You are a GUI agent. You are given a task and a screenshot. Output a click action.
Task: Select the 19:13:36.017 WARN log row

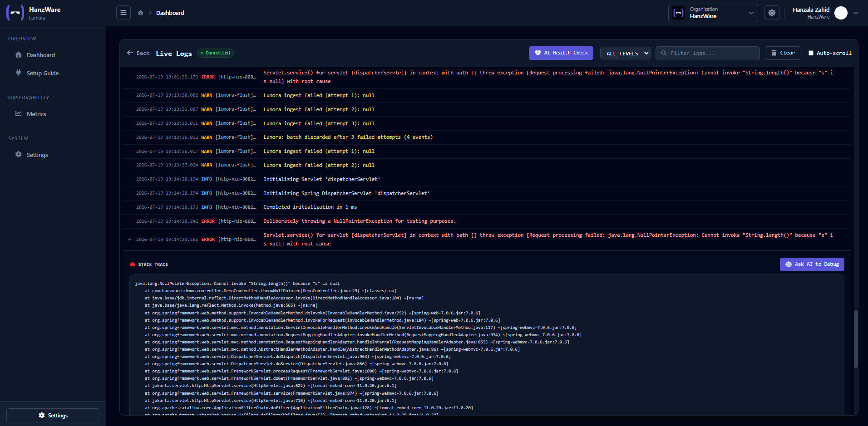(487, 151)
